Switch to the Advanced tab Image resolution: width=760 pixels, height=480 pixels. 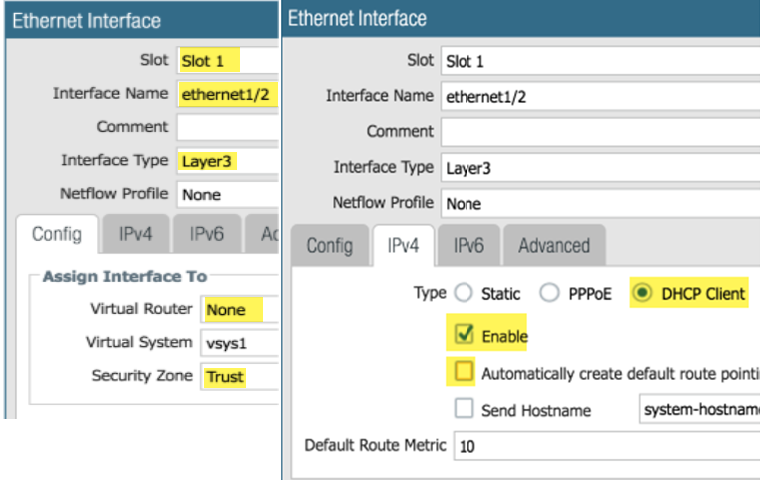pyautogui.click(x=554, y=246)
